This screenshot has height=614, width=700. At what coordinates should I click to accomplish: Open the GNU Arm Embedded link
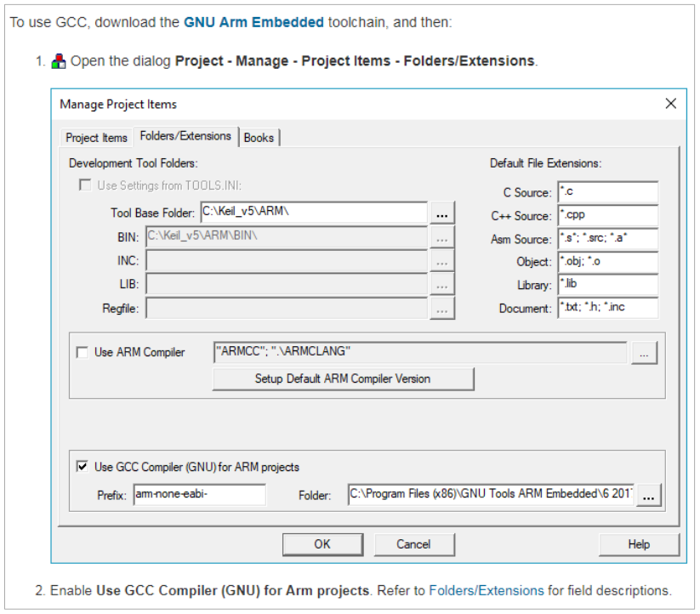point(253,22)
